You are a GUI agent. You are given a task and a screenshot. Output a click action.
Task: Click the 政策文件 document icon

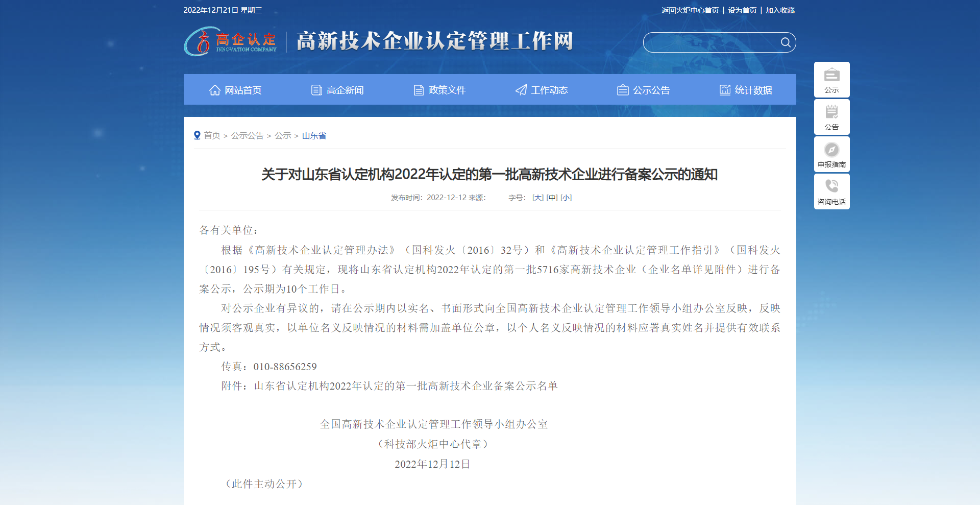point(418,89)
